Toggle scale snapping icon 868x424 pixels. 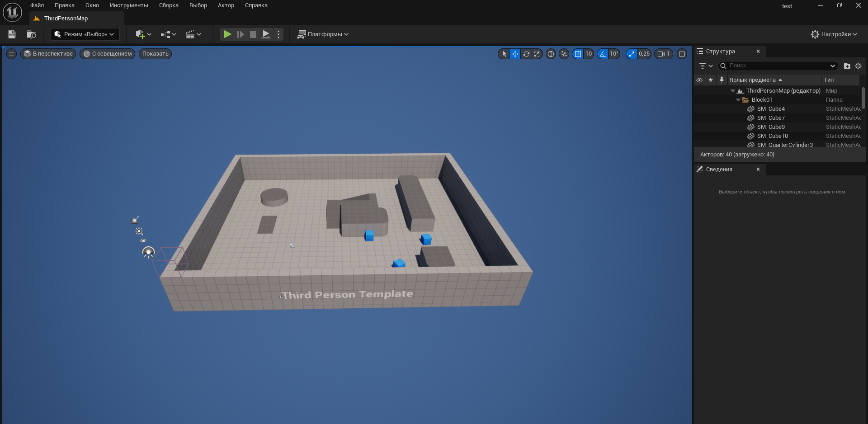point(631,54)
